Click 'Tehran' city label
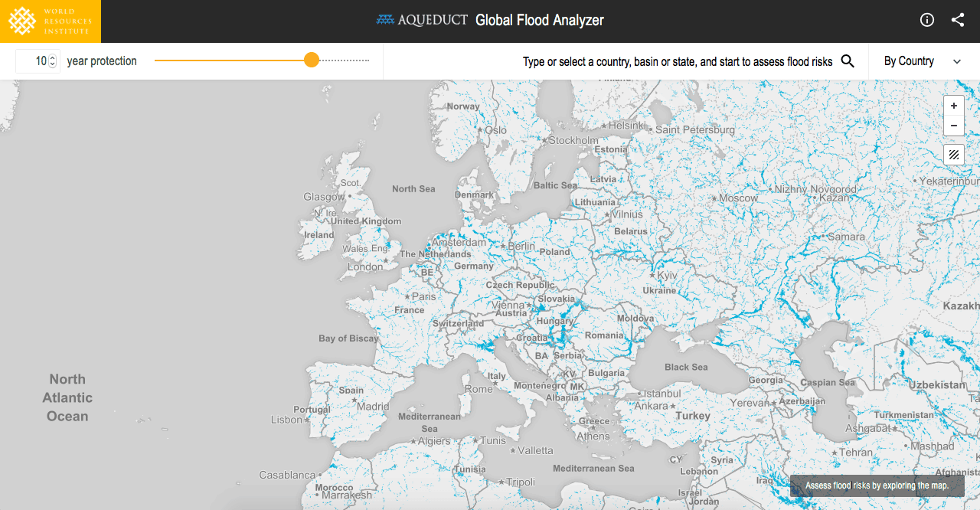The image size is (980, 510). [x=856, y=453]
